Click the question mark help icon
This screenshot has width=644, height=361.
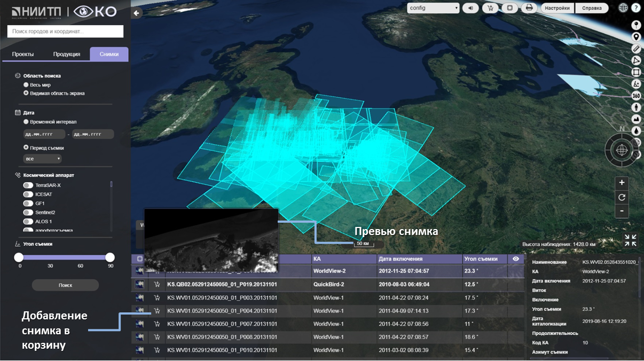click(x=636, y=8)
